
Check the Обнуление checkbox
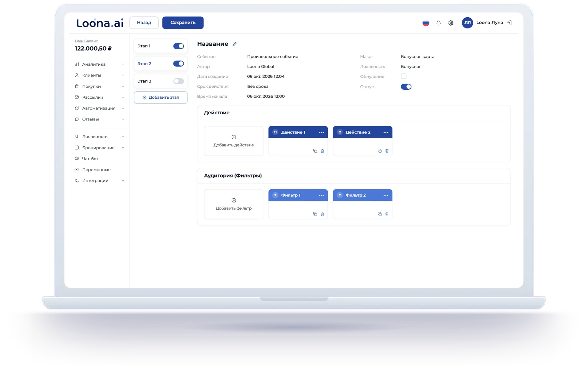click(403, 76)
